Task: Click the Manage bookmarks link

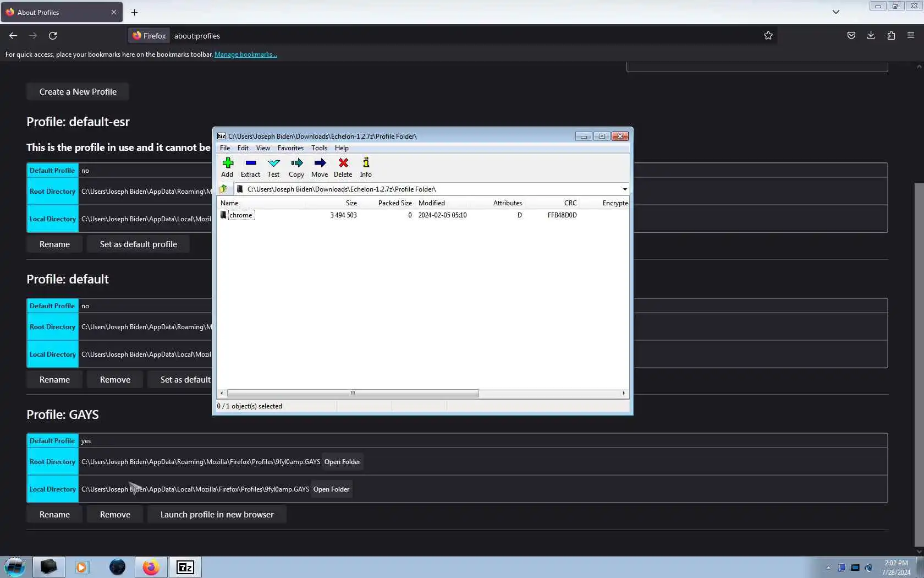Action: [245, 54]
